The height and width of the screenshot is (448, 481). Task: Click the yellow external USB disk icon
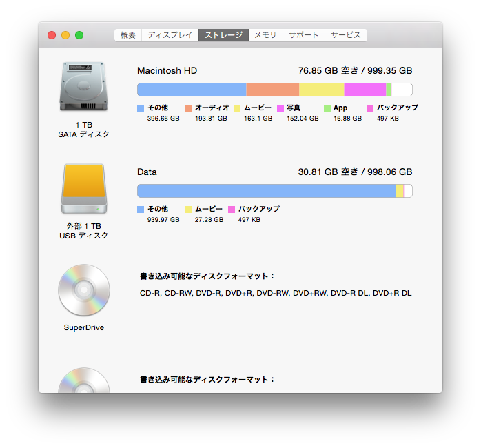[84, 188]
